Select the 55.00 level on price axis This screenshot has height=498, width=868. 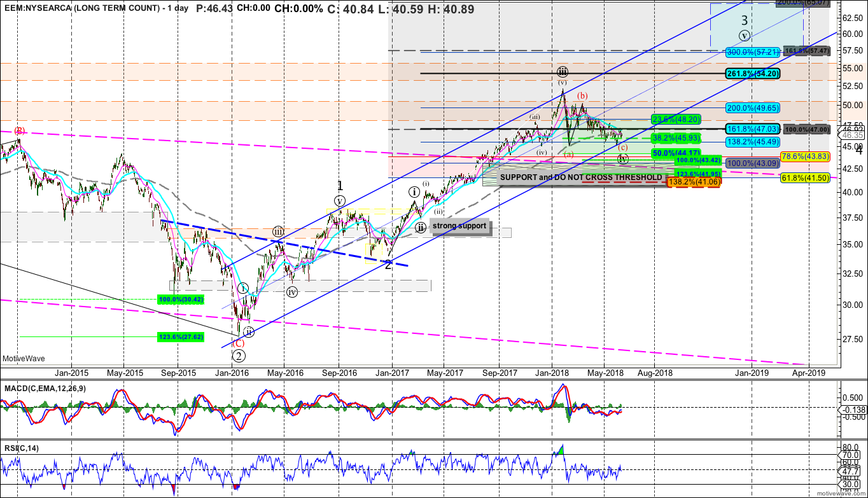(x=851, y=68)
